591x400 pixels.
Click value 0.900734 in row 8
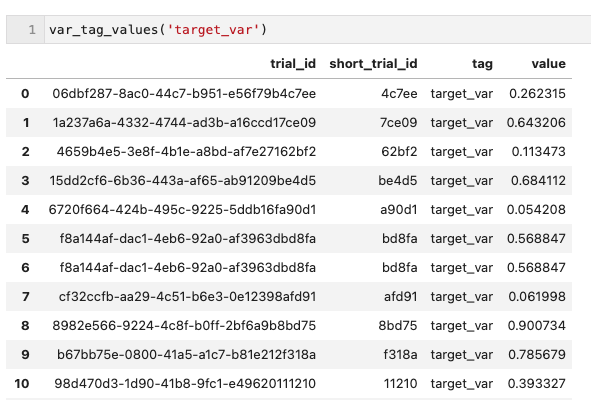point(536,326)
